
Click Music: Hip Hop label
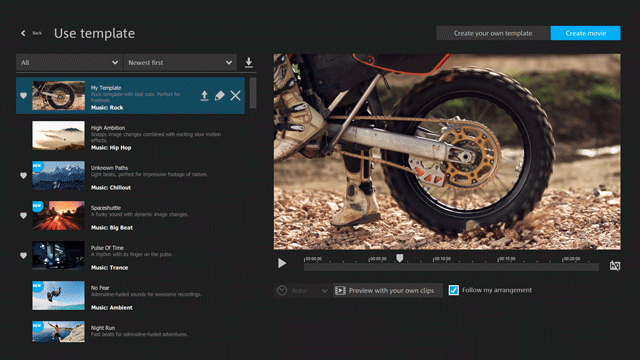[111, 148]
